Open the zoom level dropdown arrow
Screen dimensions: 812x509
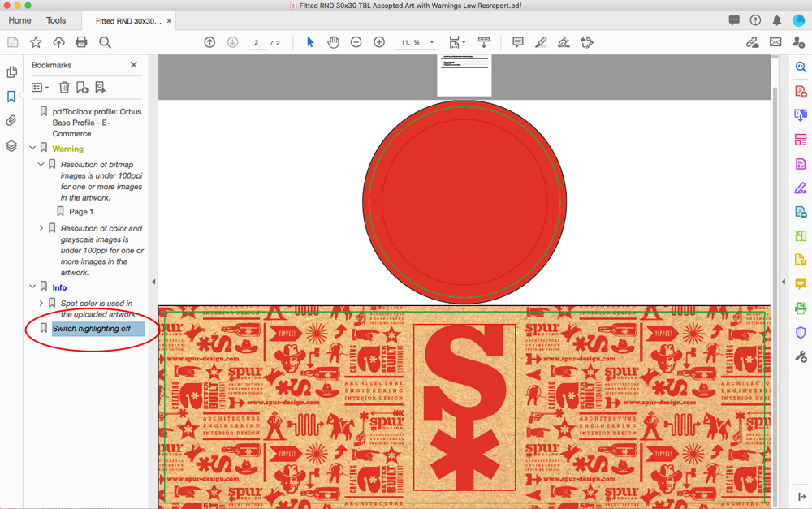tap(432, 42)
